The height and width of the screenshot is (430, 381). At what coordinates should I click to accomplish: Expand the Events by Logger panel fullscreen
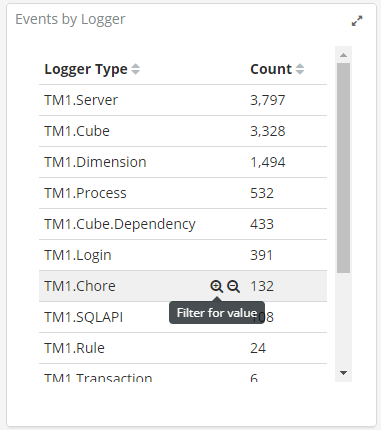[x=357, y=21]
